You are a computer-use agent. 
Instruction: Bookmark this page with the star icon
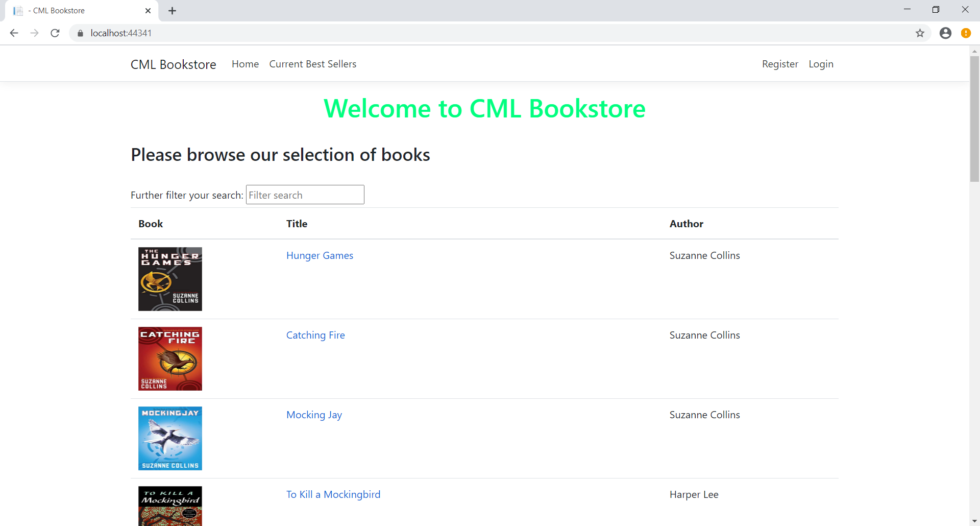[x=920, y=33]
